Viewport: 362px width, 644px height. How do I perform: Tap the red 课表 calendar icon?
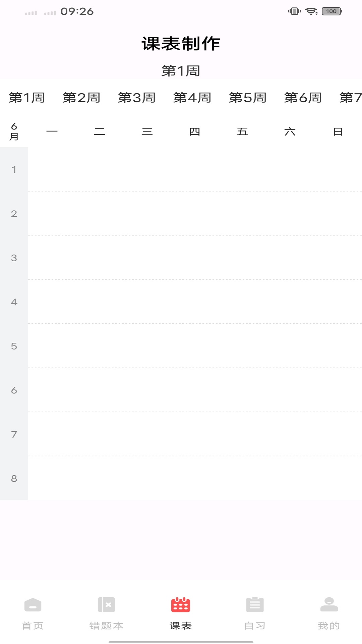pos(181,605)
